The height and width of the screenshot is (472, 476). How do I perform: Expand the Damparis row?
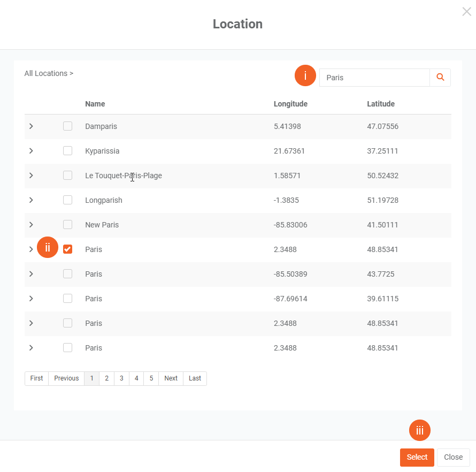pos(31,126)
